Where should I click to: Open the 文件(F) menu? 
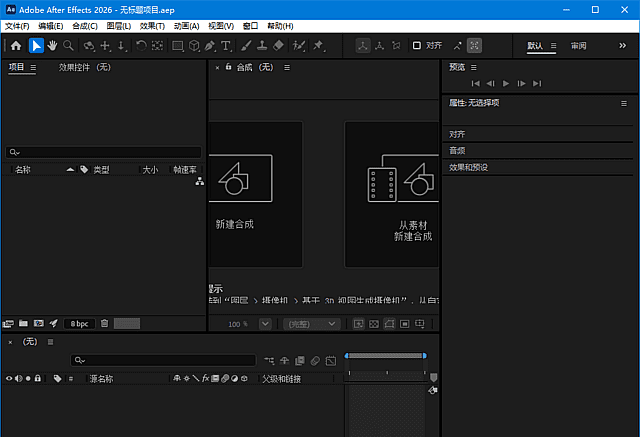click(17, 26)
